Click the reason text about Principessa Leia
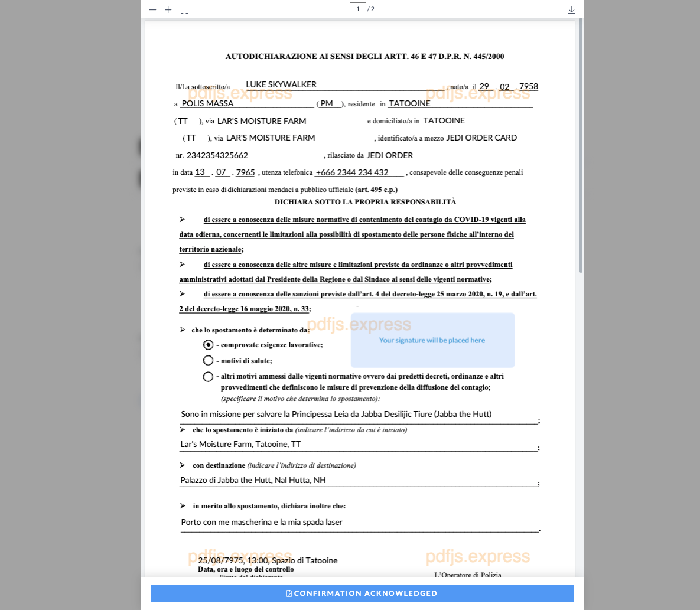 (336, 414)
